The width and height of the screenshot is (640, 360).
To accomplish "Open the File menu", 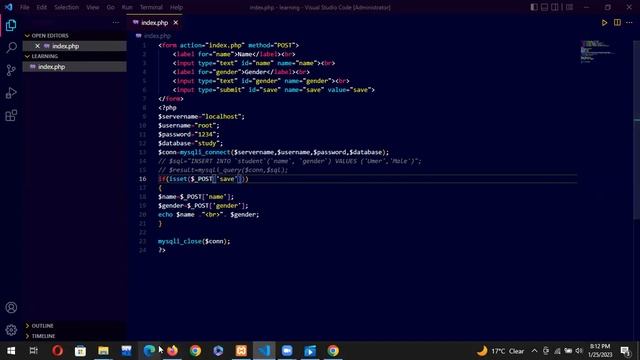I will [x=24, y=7].
